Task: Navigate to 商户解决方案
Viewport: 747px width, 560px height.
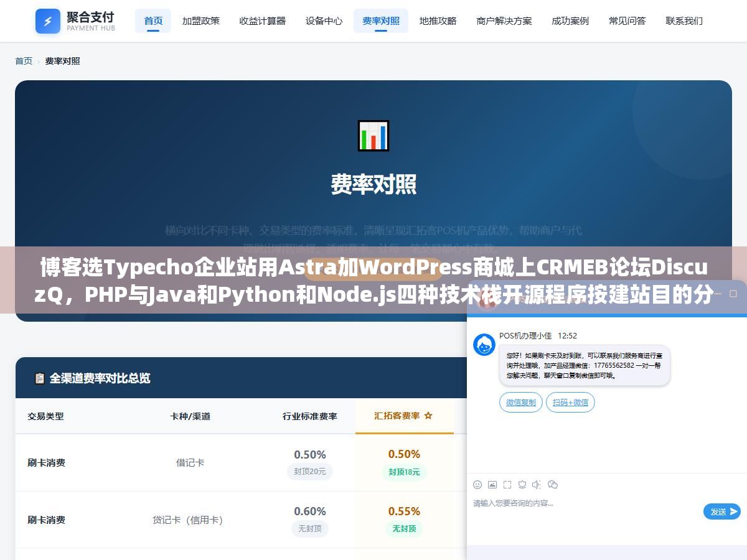Action: [504, 21]
